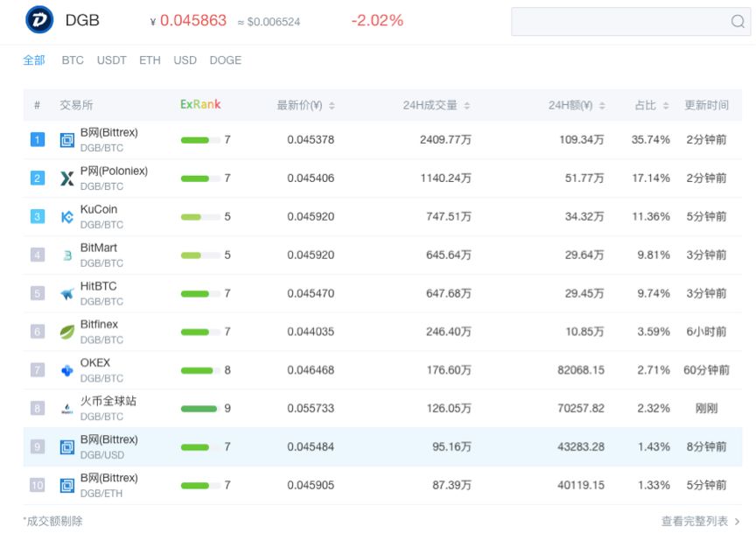Click share value 35.74%
This screenshot has height=533, width=756.
[650, 140]
